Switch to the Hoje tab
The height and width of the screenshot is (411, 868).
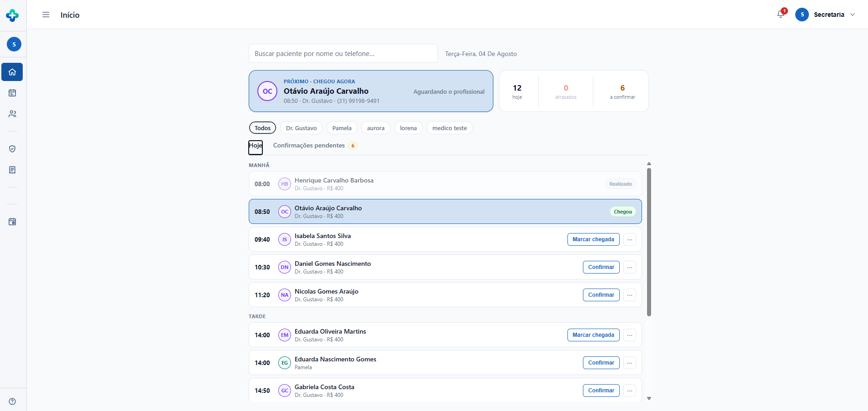tap(256, 147)
